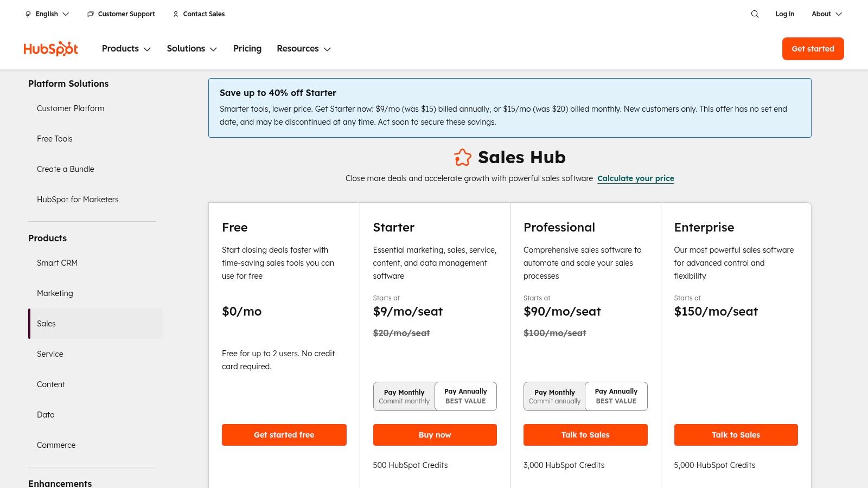Select Pay Monthly for the Starter plan
Screen dimensions: 868x488
(x=404, y=396)
